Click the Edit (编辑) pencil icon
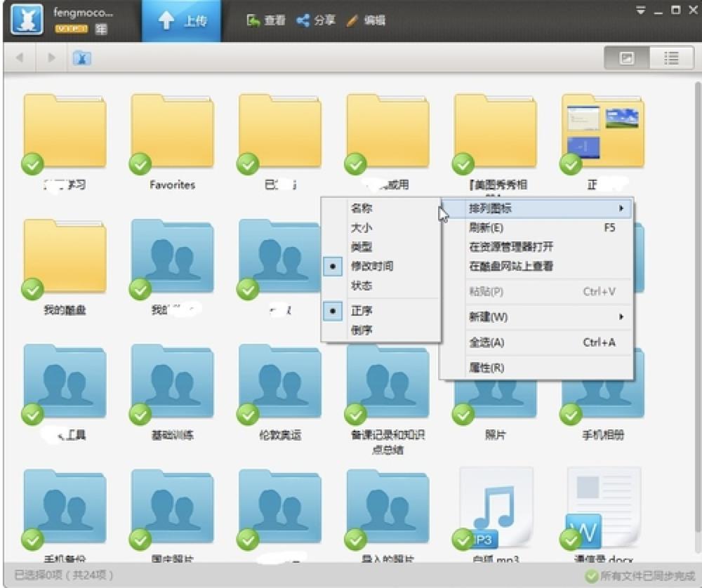The width and height of the screenshot is (702, 588). 352,20
